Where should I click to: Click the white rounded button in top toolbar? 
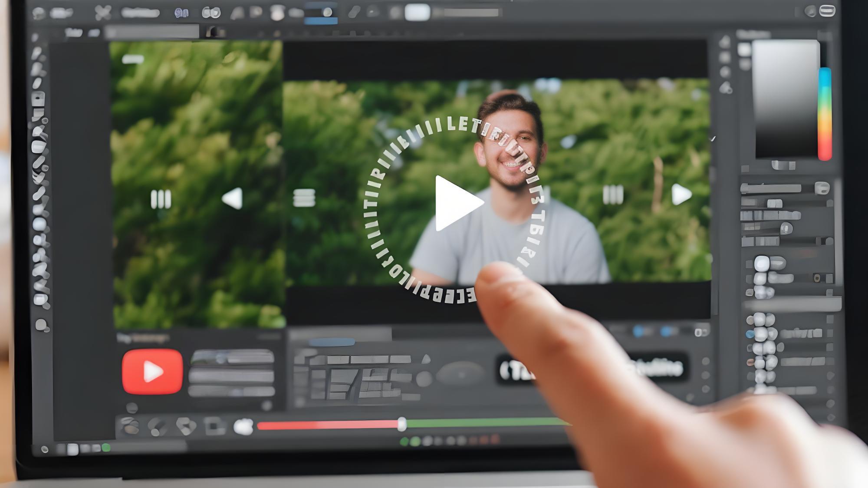point(417,12)
